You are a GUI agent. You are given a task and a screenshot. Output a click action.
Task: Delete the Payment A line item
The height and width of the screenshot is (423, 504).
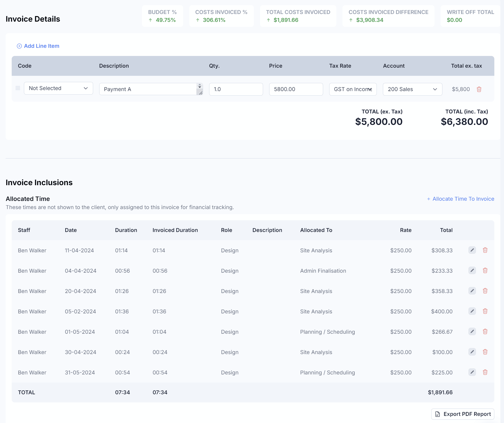click(x=479, y=89)
